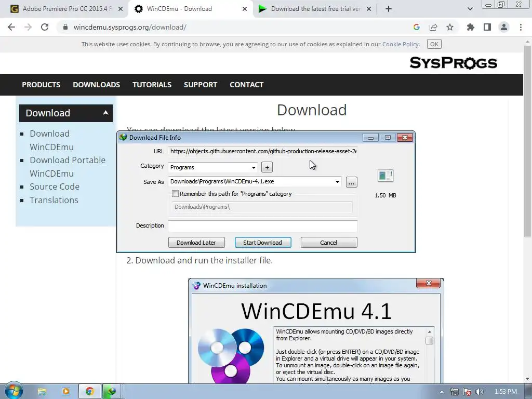532x399 pixels.
Task: Click the 1:53 PM system clock
Action: (x=506, y=392)
